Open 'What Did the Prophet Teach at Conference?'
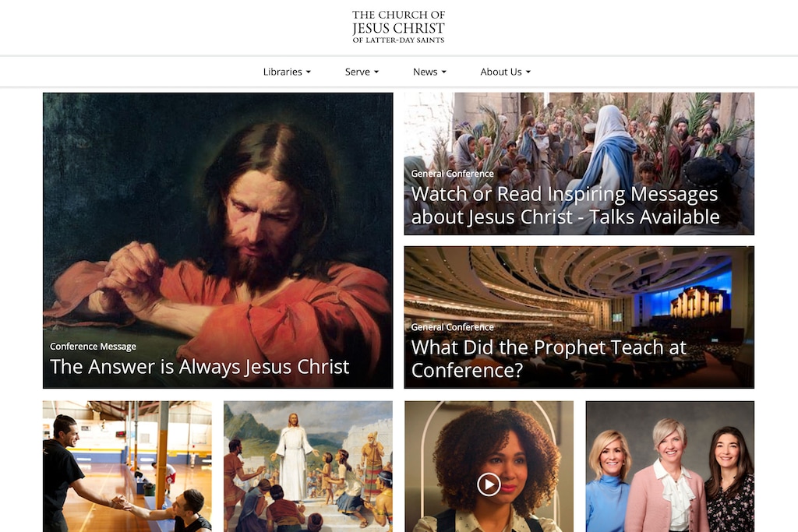The height and width of the screenshot is (532, 798). [x=549, y=358]
